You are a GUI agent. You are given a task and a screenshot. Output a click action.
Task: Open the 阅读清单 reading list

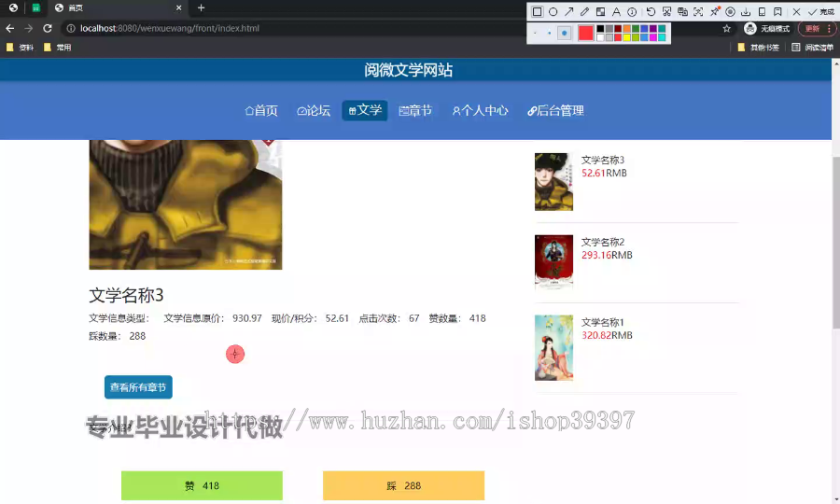[x=813, y=47]
